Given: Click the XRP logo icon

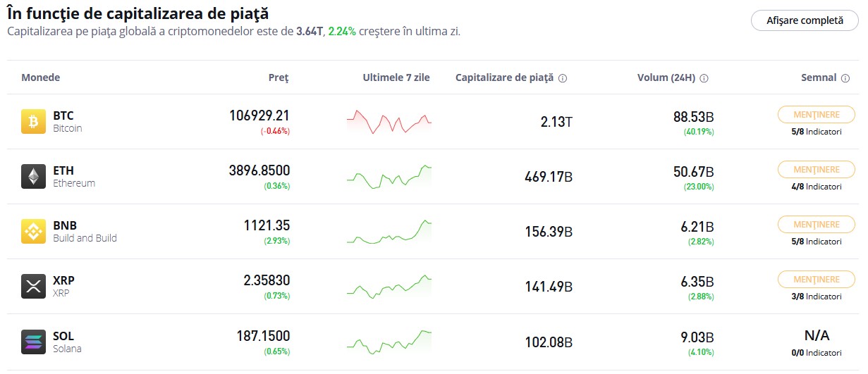Looking at the screenshot, I should coord(33,286).
